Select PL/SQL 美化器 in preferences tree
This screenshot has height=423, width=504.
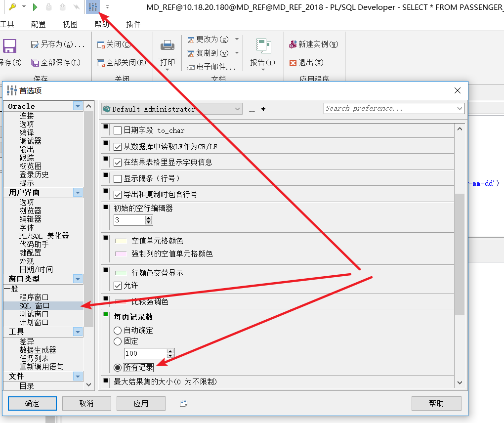[44, 236]
